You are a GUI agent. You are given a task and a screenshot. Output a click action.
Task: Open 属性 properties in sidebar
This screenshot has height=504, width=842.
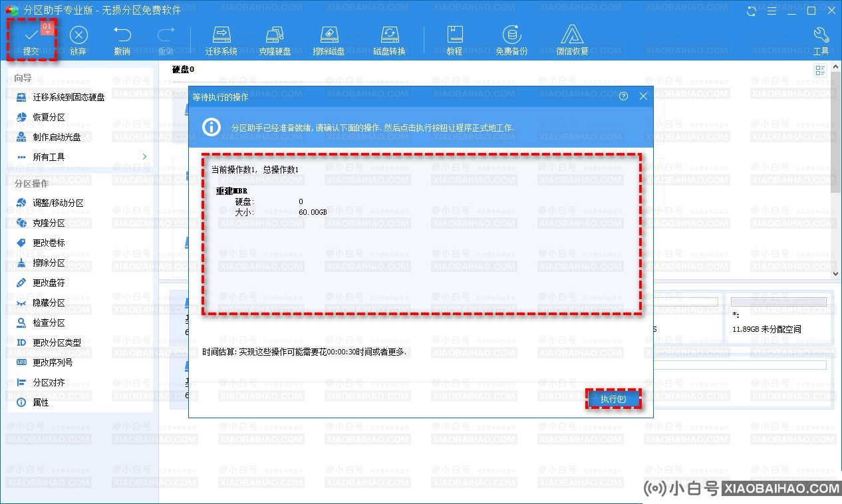[x=41, y=402]
